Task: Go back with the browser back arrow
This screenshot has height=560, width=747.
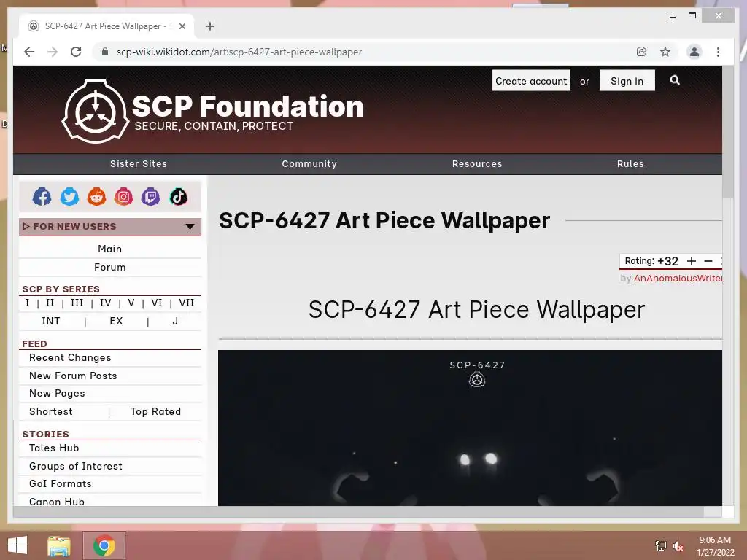Action: point(29,52)
